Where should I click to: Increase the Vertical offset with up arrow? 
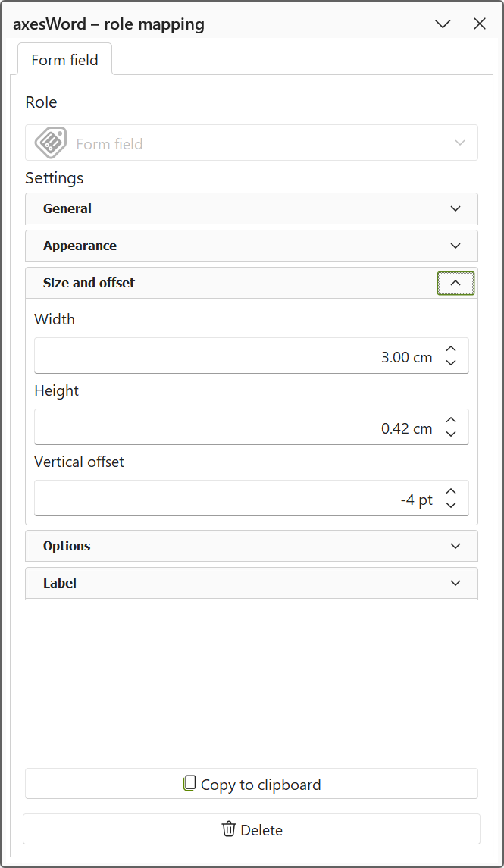point(451,491)
